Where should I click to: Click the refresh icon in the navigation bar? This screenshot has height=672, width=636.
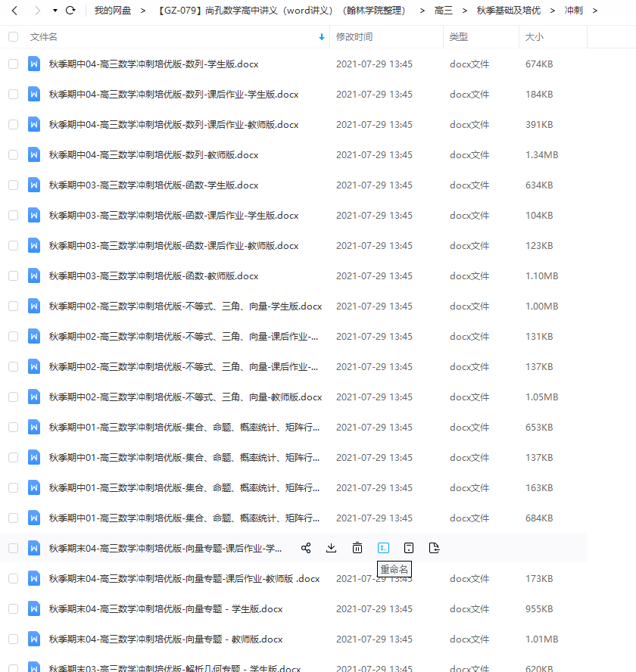click(70, 11)
